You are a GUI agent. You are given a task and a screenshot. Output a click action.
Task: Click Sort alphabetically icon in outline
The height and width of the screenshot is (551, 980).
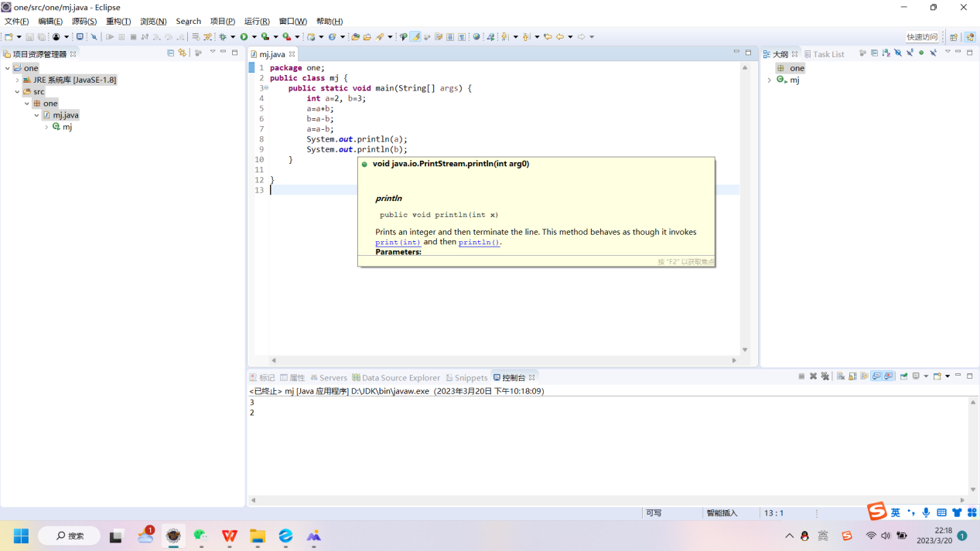pyautogui.click(x=886, y=53)
